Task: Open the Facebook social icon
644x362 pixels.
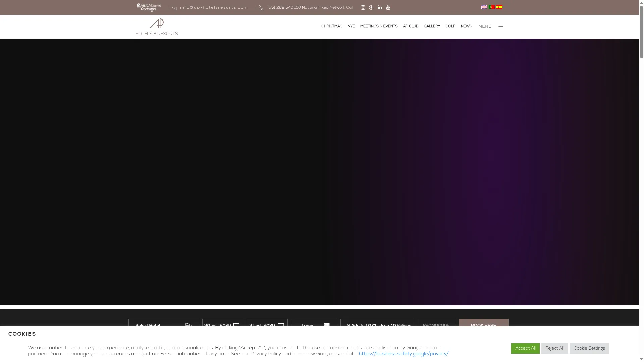Action: pos(371,8)
